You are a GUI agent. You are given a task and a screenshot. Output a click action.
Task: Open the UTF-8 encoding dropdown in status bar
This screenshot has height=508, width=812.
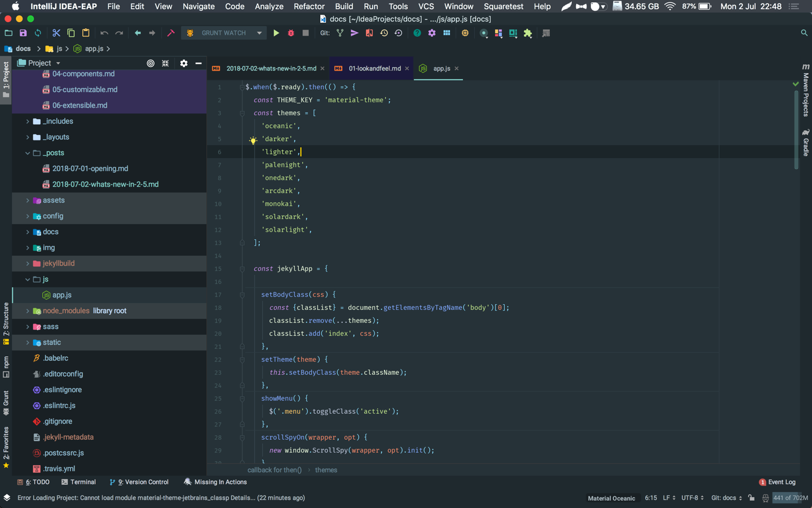[x=691, y=498]
